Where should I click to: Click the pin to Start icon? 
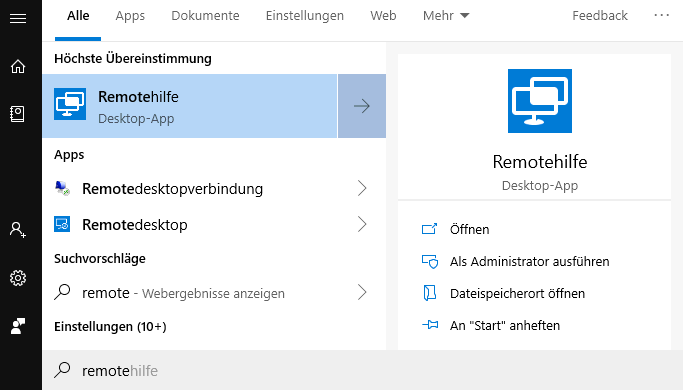coord(430,325)
